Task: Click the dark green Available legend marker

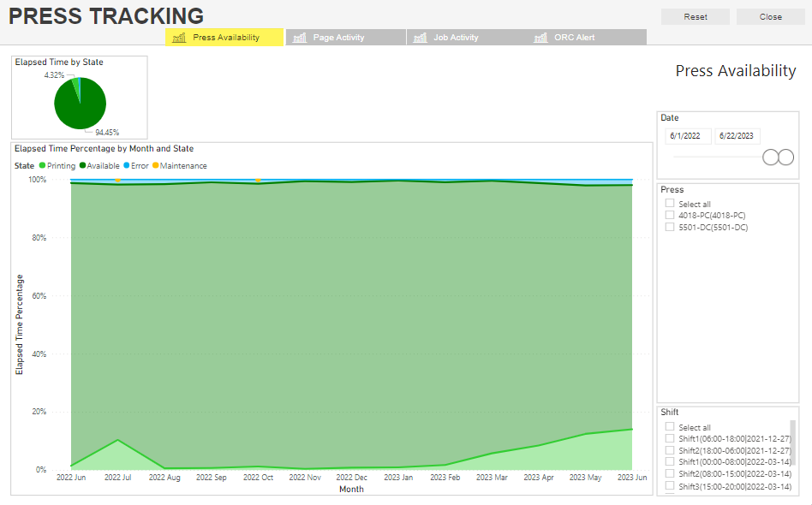Action: click(82, 166)
